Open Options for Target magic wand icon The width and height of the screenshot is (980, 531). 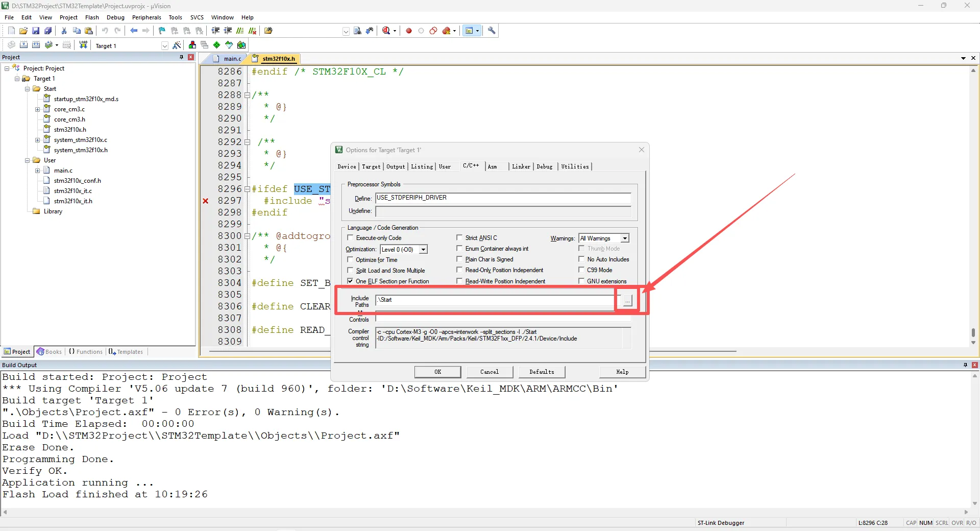[x=177, y=45]
